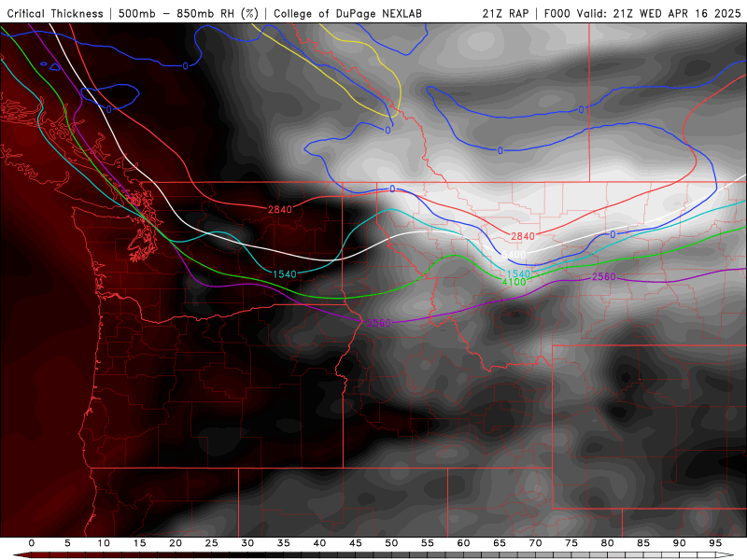This screenshot has height=560, width=747.
Task: Click color bar tick label "15"
Action: pyautogui.click(x=139, y=543)
